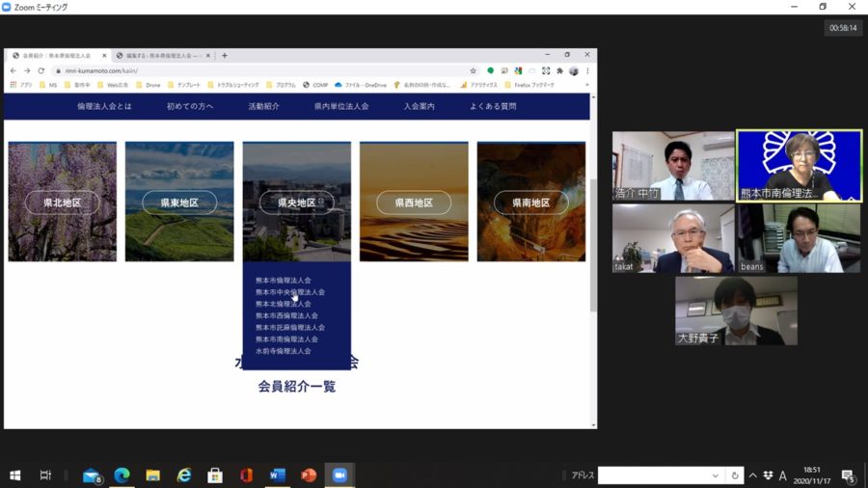Click the screenshot capture extension icon
The height and width of the screenshot is (488, 868).
(x=546, y=70)
